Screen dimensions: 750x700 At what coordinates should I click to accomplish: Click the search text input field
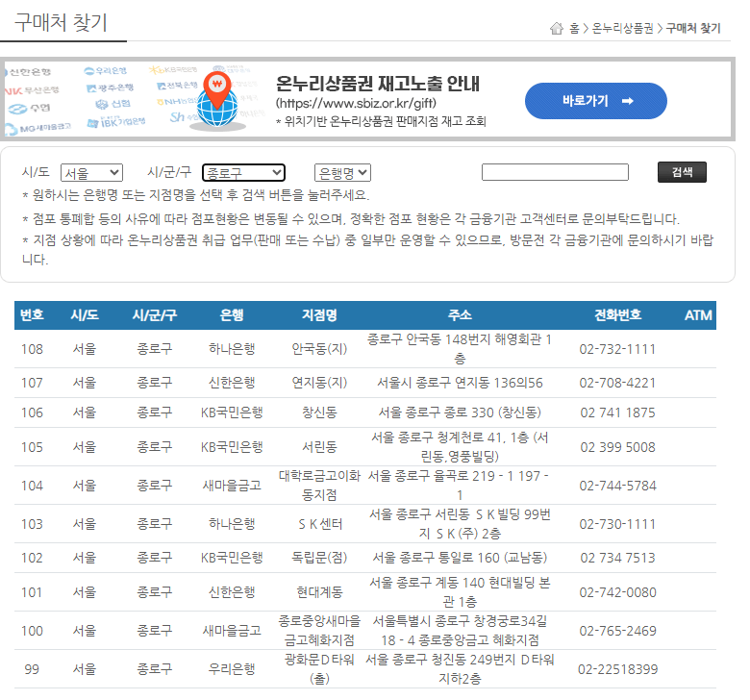pos(555,172)
